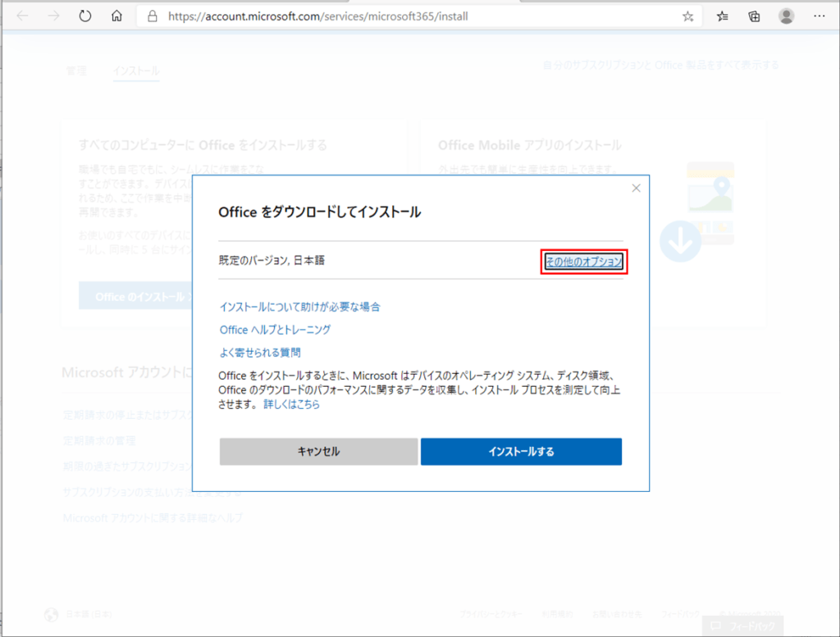This screenshot has height=637, width=840.
Task: Click the キャンセル button
Action: [318, 452]
